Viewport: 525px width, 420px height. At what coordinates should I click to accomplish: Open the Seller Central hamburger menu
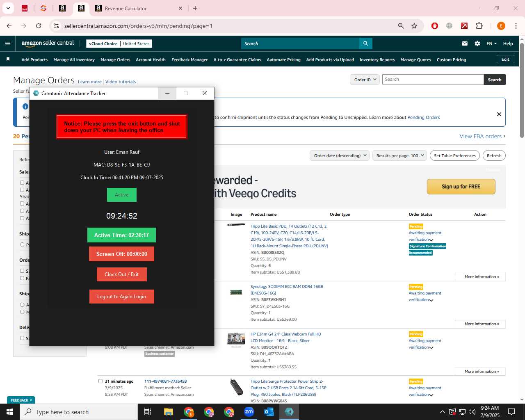[x=8, y=43]
